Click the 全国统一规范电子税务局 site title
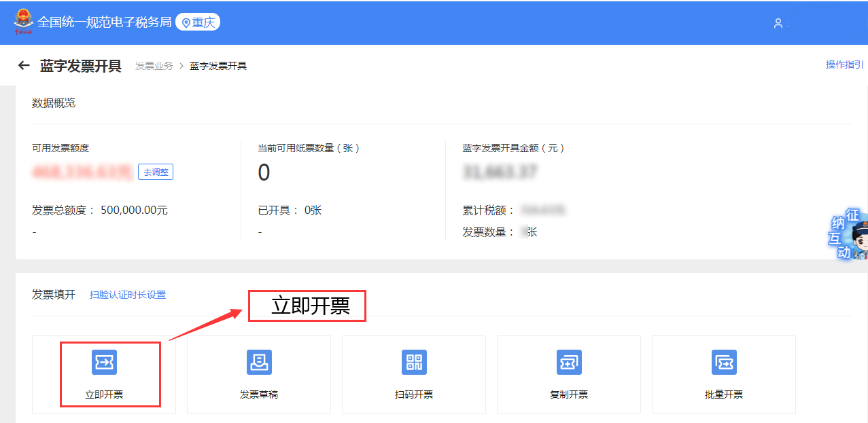Image resolution: width=868 pixels, height=423 pixels. pyautogui.click(x=104, y=22)
